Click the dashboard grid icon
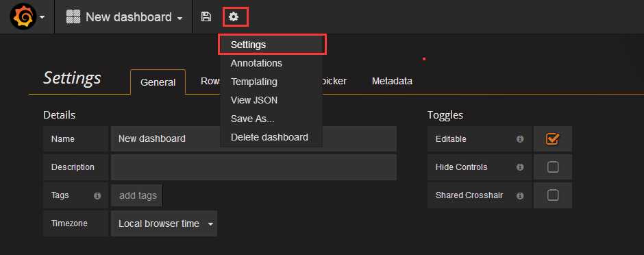 [x=73, y=17]
